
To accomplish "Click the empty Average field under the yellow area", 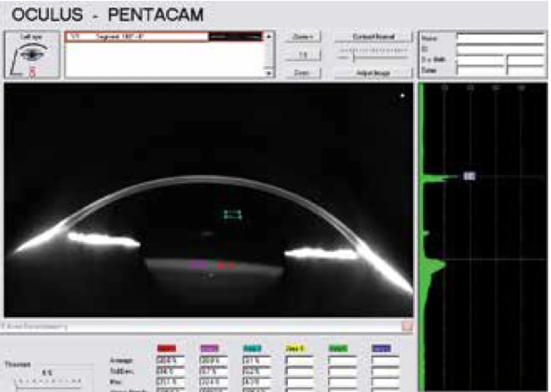I will click(299, 361).
